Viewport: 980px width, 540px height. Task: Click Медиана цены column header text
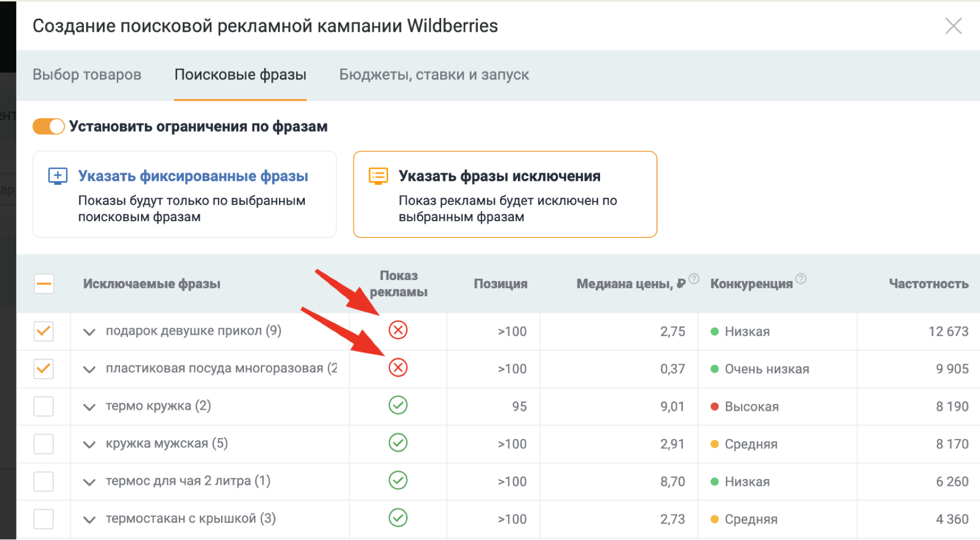coord(631,283)
